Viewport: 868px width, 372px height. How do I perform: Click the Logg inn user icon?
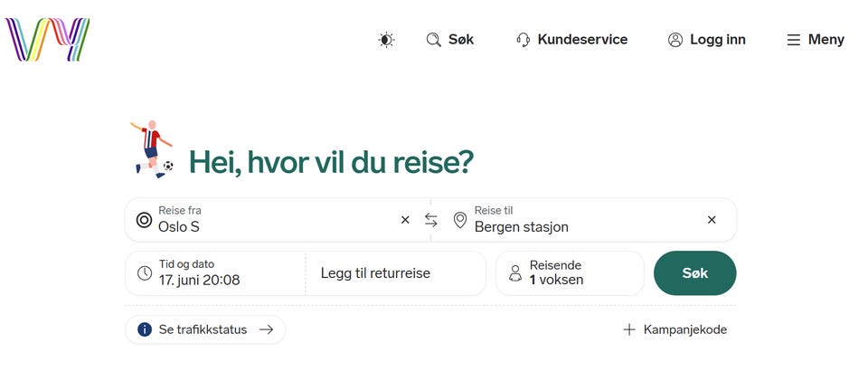(675, 40)
